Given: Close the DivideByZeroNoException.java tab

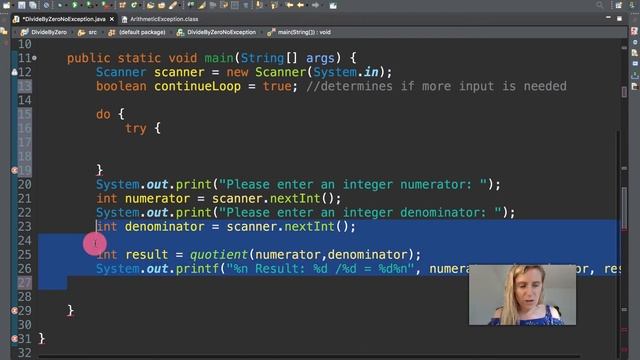Looking at the screenshot, I should pyautogui.click(x=112, y=19).
